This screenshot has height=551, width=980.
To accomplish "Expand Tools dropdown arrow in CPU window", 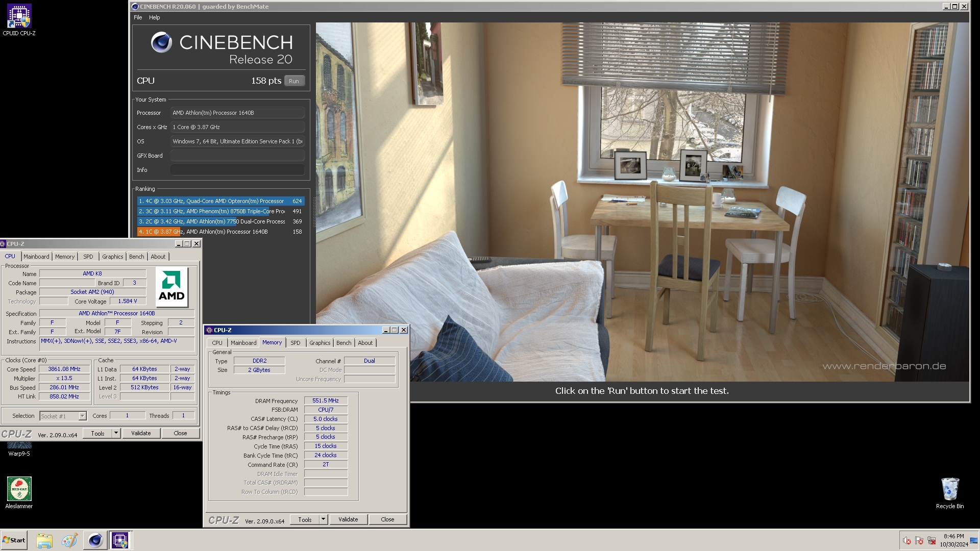I will 116,433.
